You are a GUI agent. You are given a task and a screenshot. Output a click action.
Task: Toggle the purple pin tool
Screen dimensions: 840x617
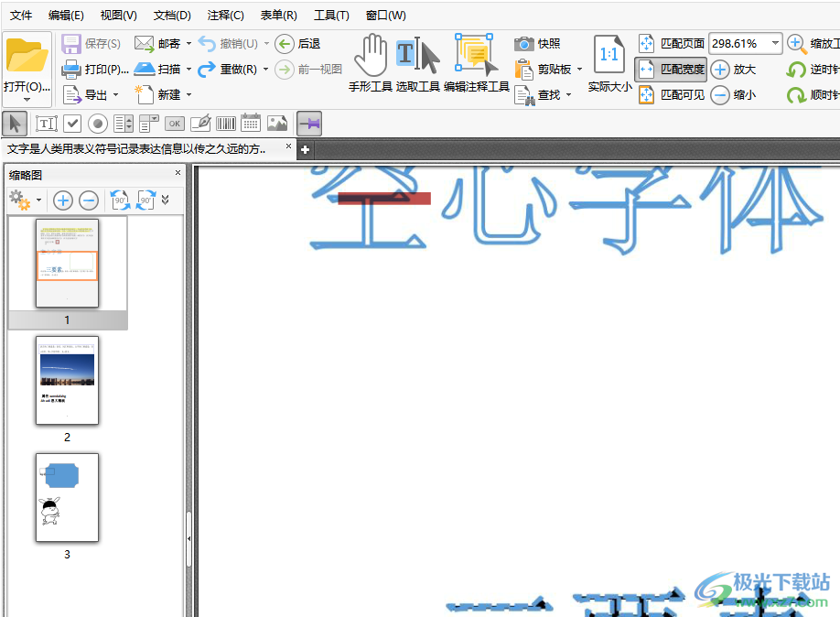(x=309, y=124)
